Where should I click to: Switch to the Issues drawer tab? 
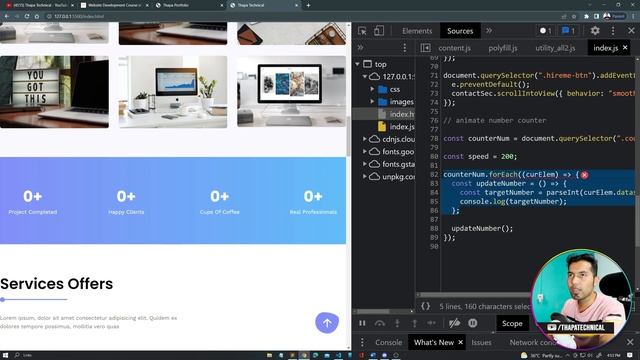click(x=481, y=342)
